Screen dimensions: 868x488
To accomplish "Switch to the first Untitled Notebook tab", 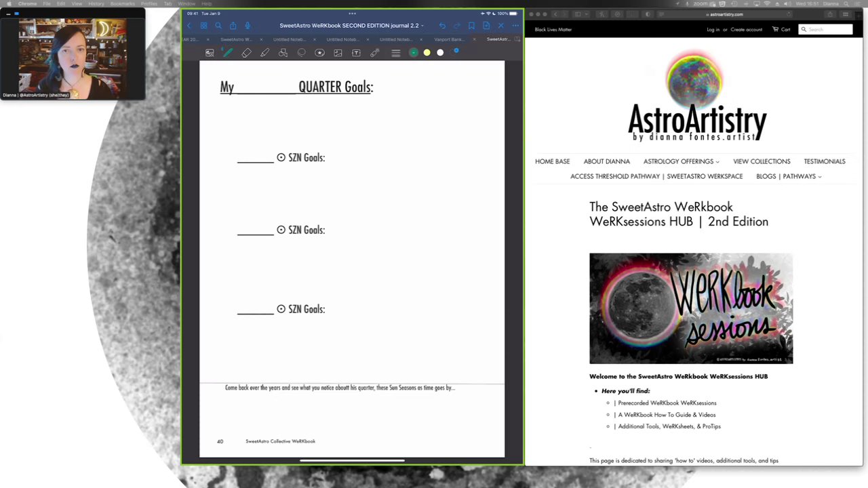I will coord(290,39).
